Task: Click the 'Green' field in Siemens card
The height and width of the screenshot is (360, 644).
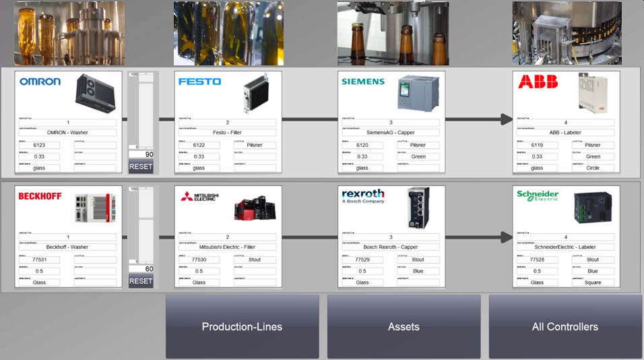Action: pyautogui.click(x=418, y=156)
